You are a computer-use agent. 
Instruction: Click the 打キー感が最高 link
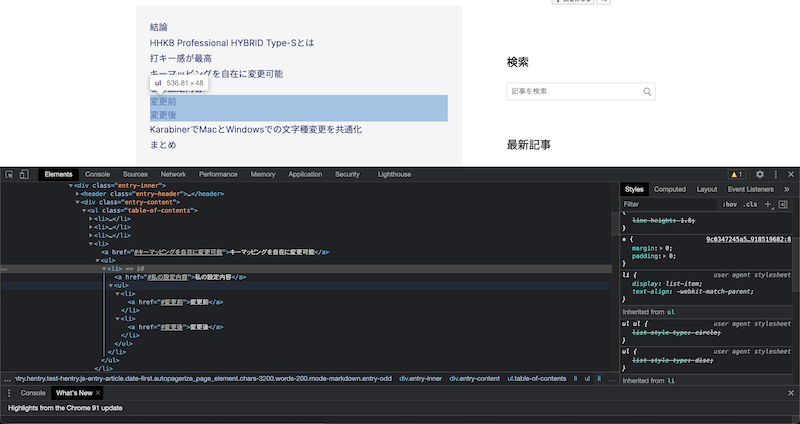[181, 58]
